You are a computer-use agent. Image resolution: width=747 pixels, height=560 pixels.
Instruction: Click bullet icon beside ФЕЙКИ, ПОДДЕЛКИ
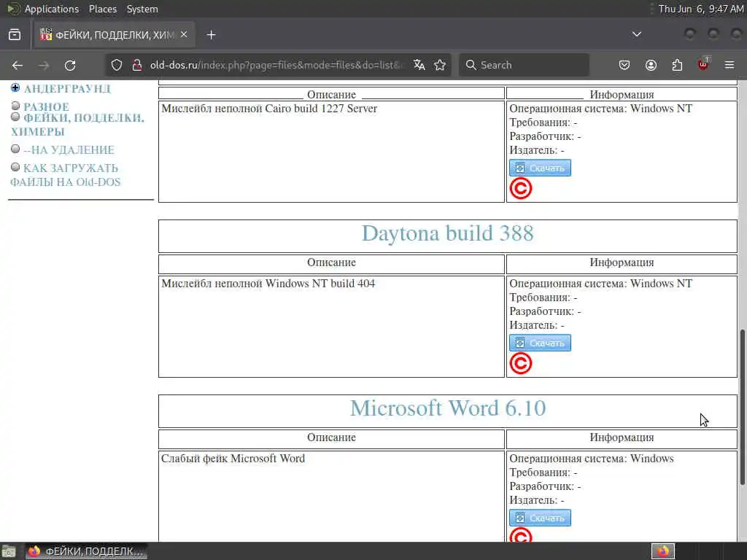click(15, 117)
